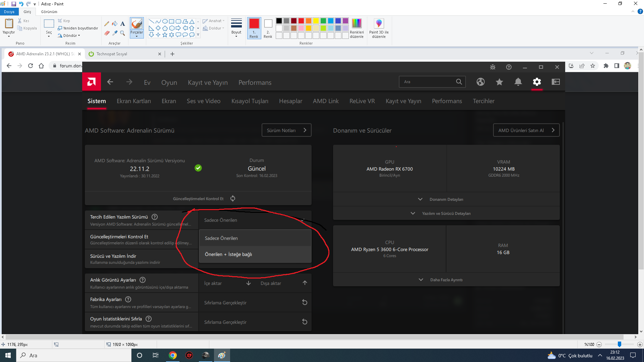This screenshot has width=644, height=362.
Task: Click the AMD Ara search field
Action: click(x=428, y=82)
